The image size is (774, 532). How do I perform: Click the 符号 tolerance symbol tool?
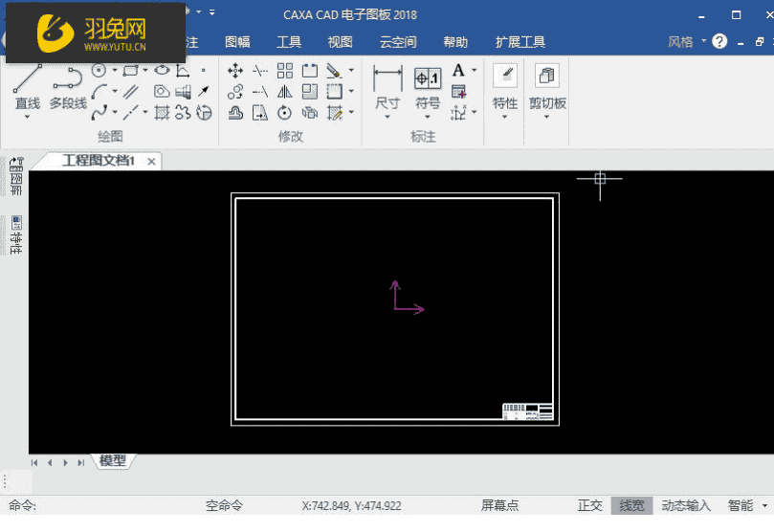[x=428, y=87]
